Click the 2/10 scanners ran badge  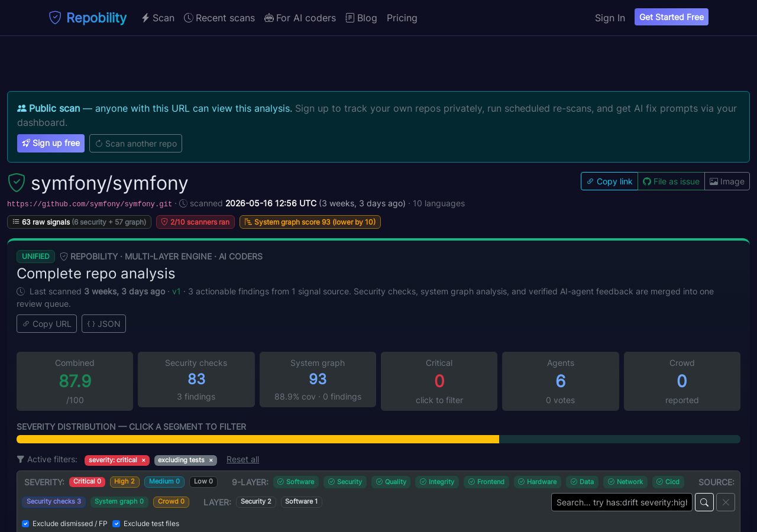195,222
